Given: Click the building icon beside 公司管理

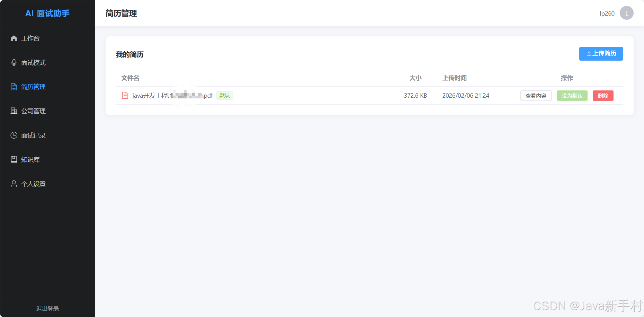Looking at the screenshot, I should 14,111.
